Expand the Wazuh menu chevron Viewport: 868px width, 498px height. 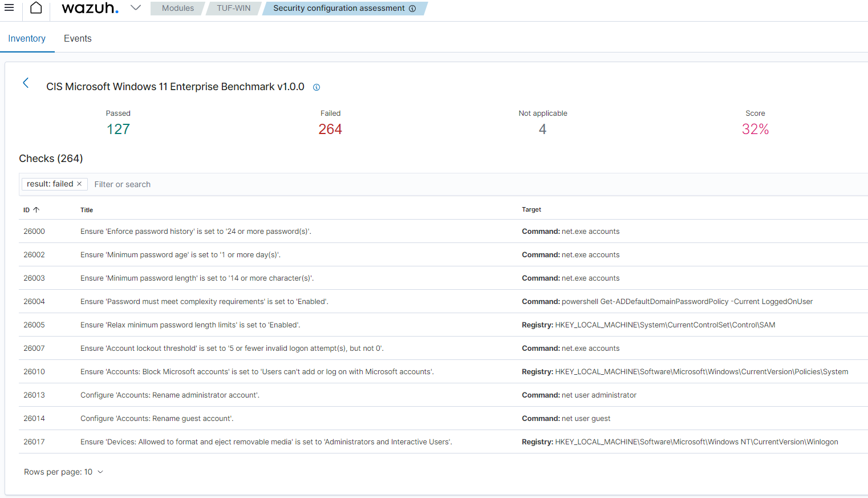click(x=135, y=8)
